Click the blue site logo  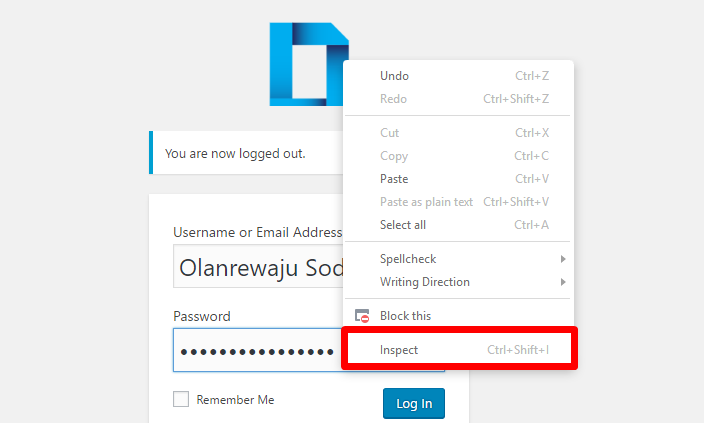308,64
